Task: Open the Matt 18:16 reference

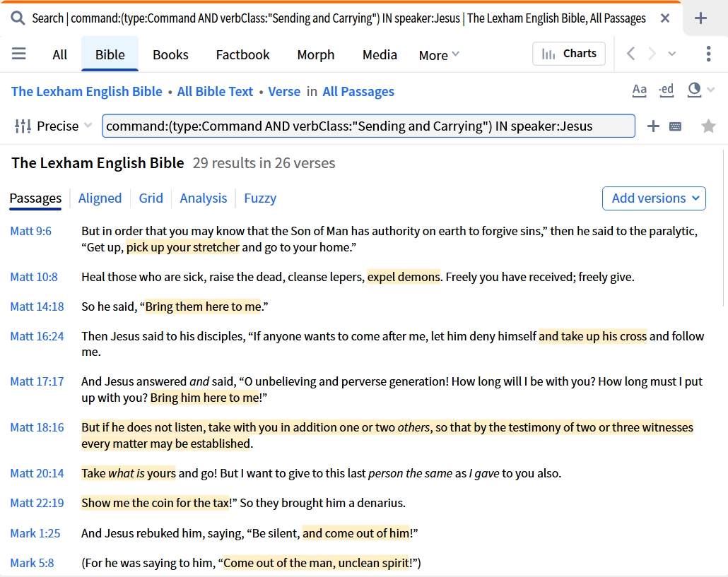Action: 37,427
